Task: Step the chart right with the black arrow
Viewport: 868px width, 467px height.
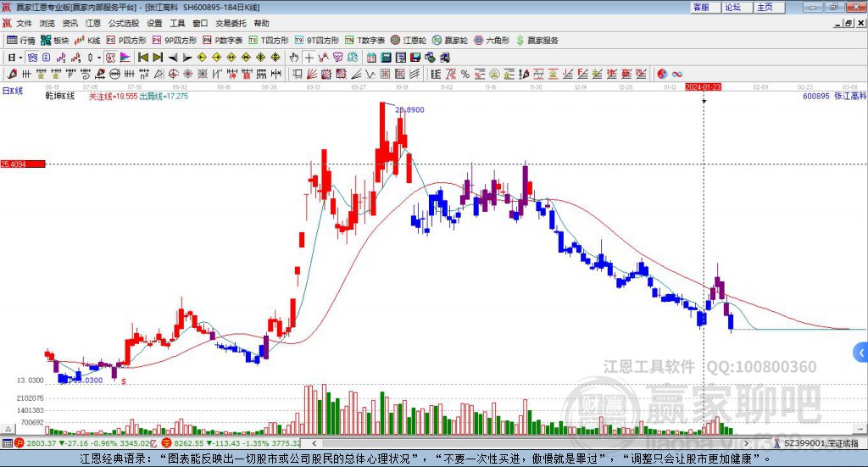Action: coord(187,58)
